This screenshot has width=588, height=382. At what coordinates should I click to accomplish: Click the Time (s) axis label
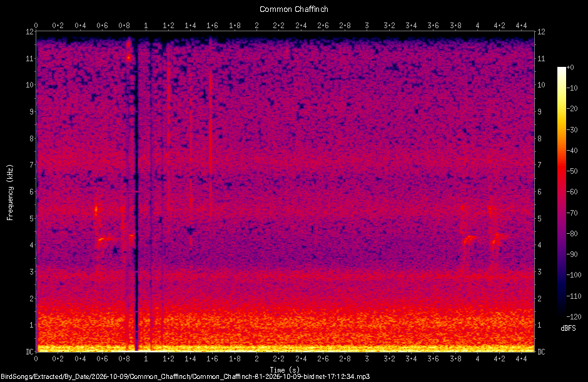click(285, 370)
